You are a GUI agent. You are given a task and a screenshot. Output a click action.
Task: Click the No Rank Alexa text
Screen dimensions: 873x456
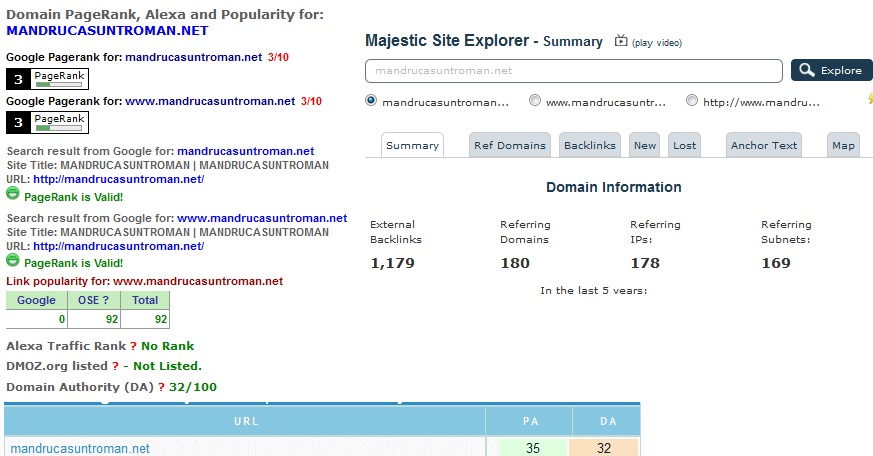(x=168, y=346)
